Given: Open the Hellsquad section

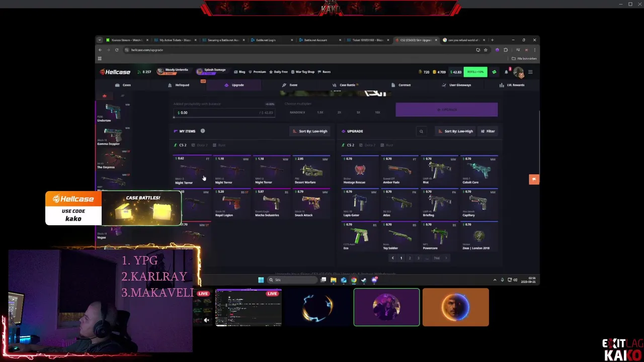Looking at the screenshot, I should 179,85.
